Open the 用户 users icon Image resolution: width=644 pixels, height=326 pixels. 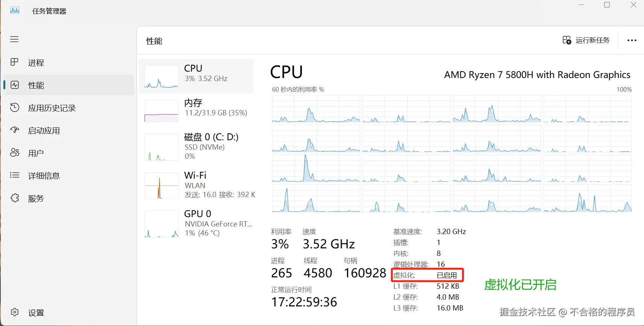coord(15,153)
